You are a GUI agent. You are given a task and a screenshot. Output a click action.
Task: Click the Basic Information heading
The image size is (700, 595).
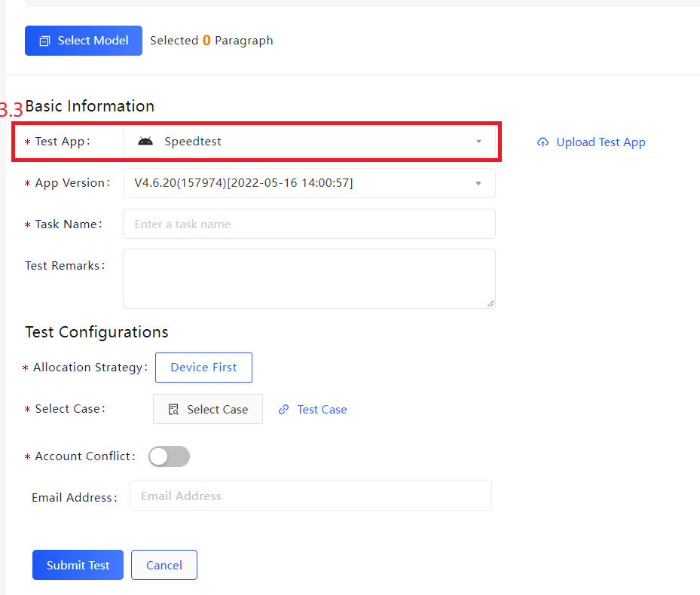click(x=90, y=106)
